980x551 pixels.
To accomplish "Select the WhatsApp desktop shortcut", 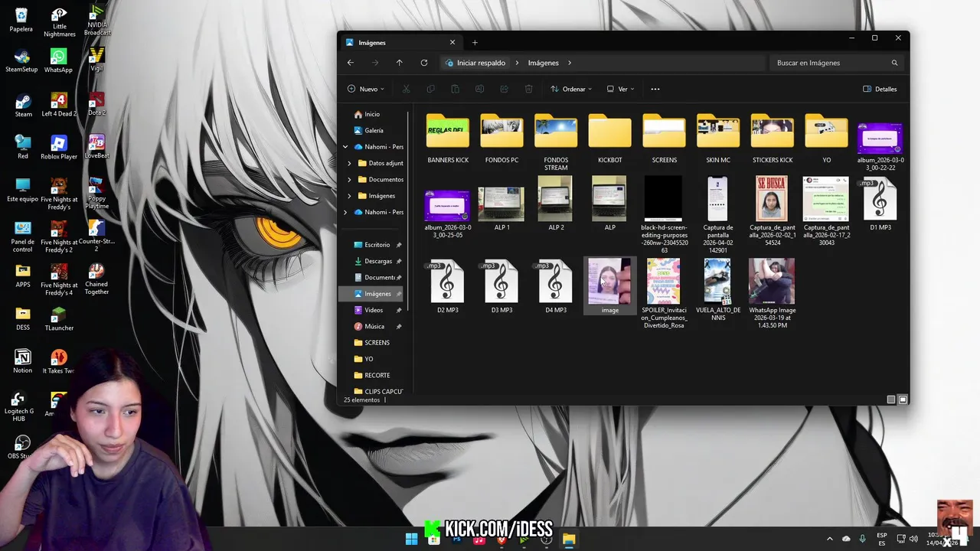I will click(58, 60).
